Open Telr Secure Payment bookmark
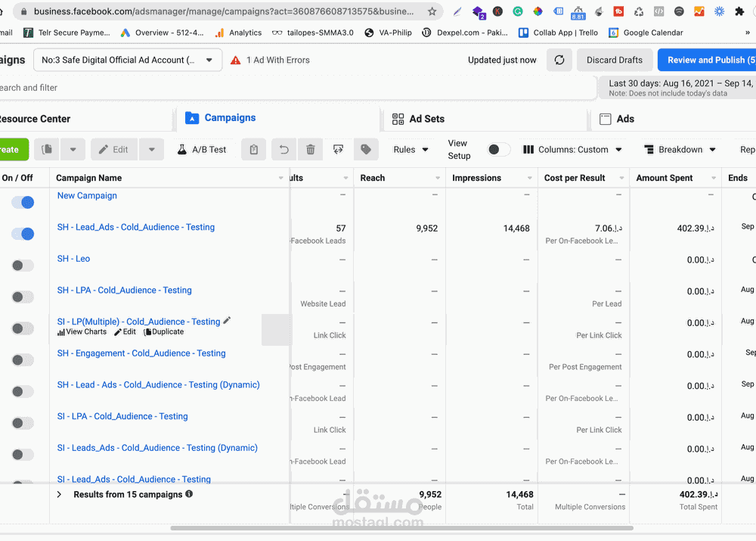756x541 pixels. 67,33
